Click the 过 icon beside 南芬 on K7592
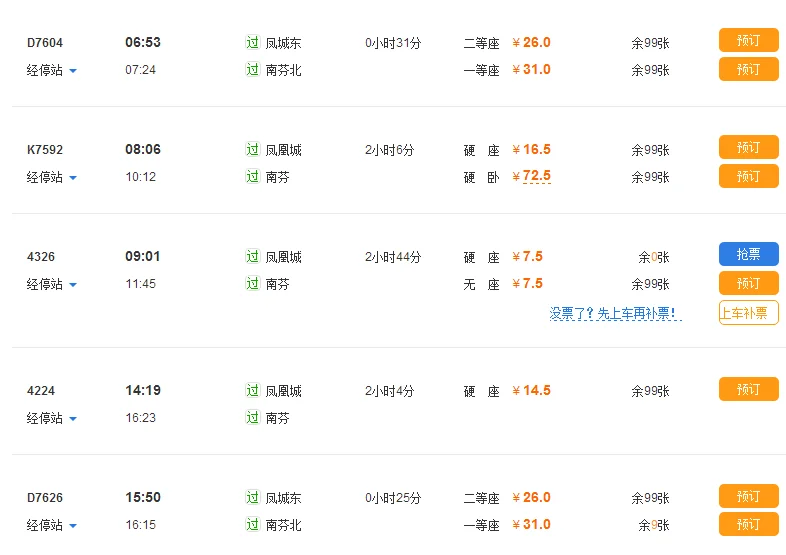Viewport: 786px width, 555px height. tap(252, 177)
